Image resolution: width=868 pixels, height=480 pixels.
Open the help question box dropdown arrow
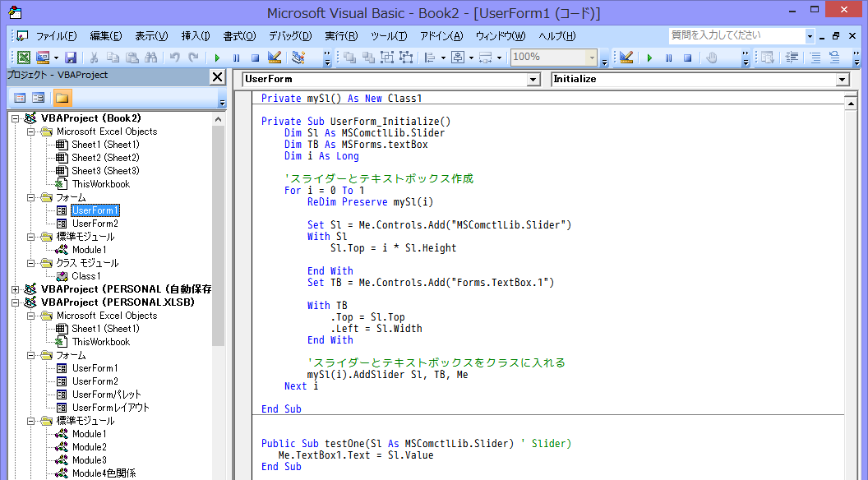coord(810,36)
